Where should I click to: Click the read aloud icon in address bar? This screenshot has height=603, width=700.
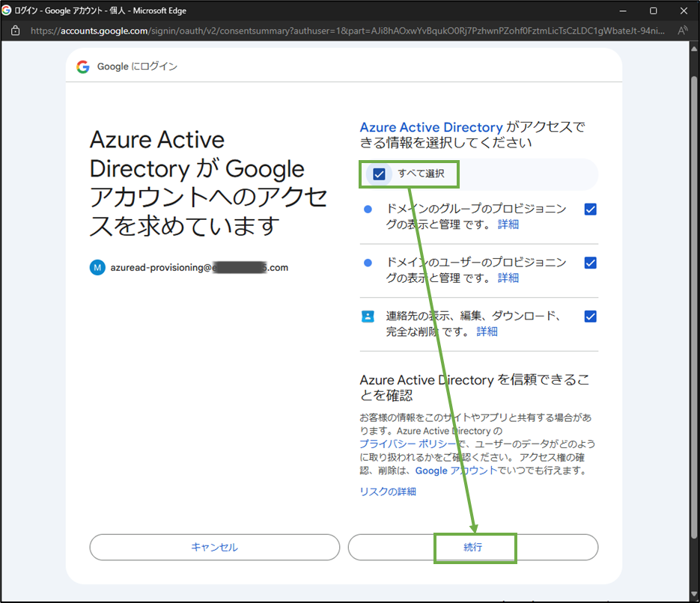tap(682, 31)
